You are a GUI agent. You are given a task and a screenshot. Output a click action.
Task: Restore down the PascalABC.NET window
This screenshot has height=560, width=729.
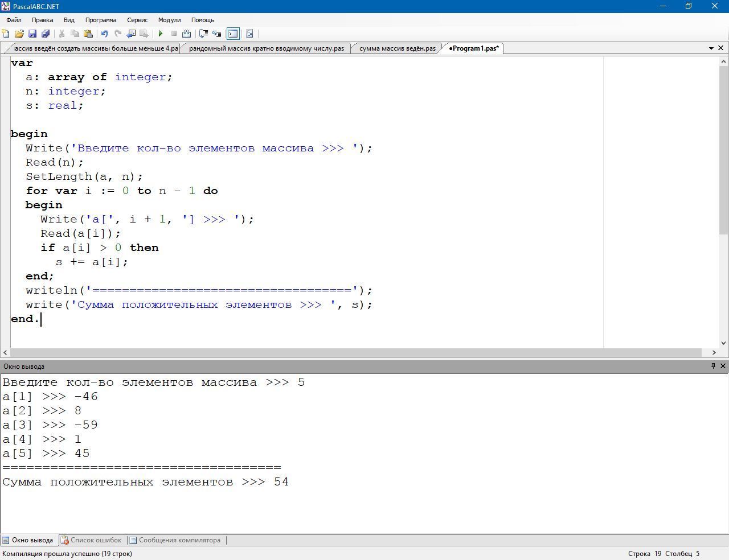pyautogui.click(x=689, y=6)
